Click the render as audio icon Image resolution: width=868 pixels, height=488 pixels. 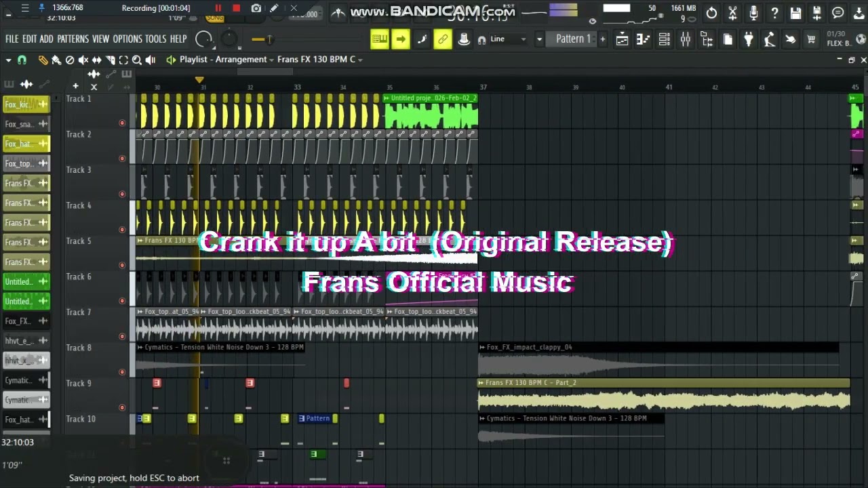click(817, 13)
